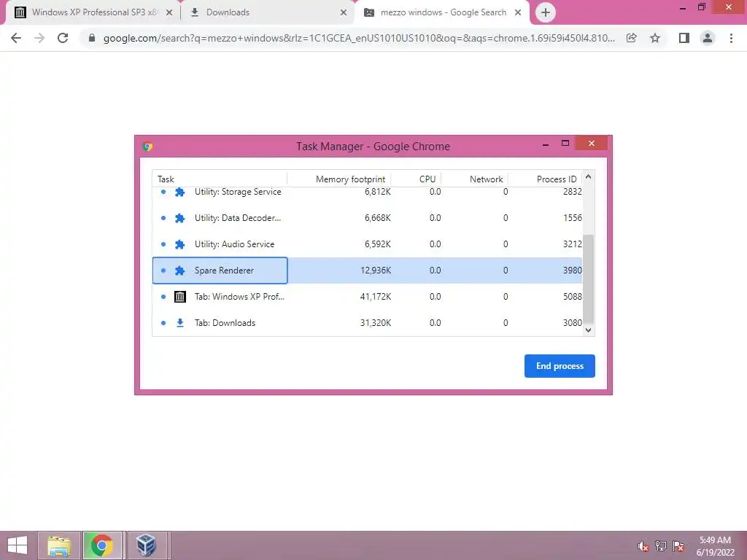Image resolution: width=747 pixels, height=560 pixels.
Task: Sort by Network column header
Action: 474,179
